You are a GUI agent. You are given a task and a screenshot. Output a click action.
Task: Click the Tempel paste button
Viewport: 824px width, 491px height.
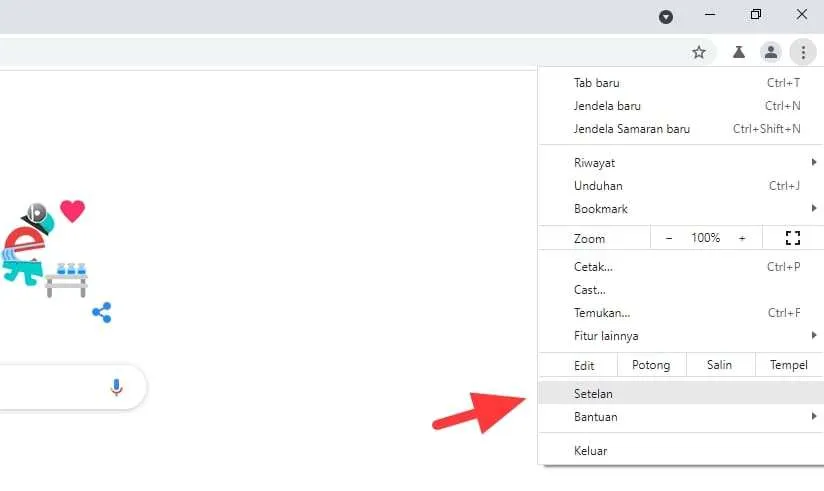pyautogui.click(x=789, y=365)
